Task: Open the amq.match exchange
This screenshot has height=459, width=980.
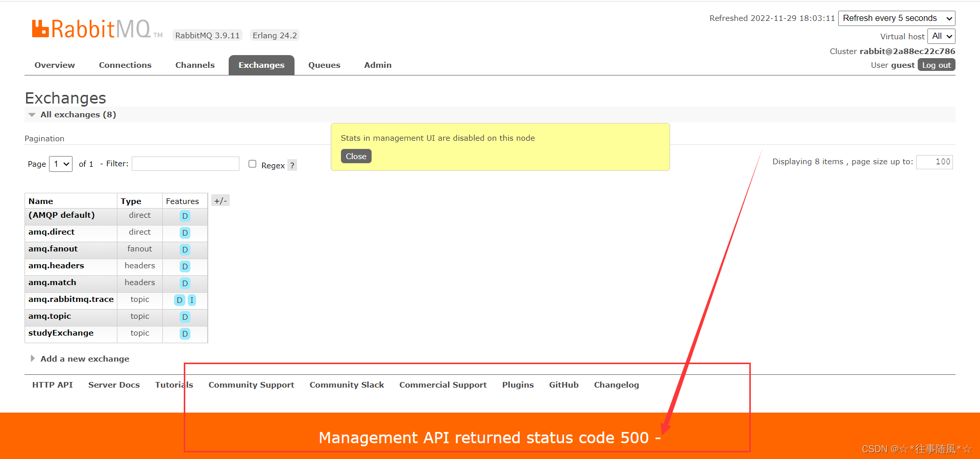Action: (52, 283)
